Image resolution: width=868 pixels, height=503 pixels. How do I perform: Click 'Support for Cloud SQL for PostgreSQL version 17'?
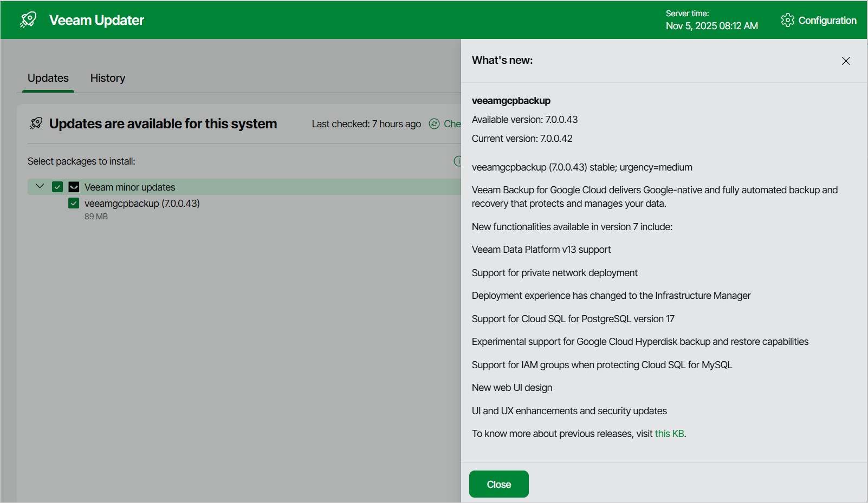(x=573, y=319)
